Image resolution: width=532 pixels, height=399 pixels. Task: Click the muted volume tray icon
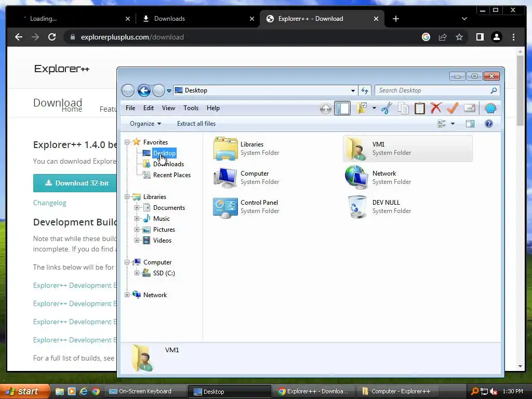494,392
